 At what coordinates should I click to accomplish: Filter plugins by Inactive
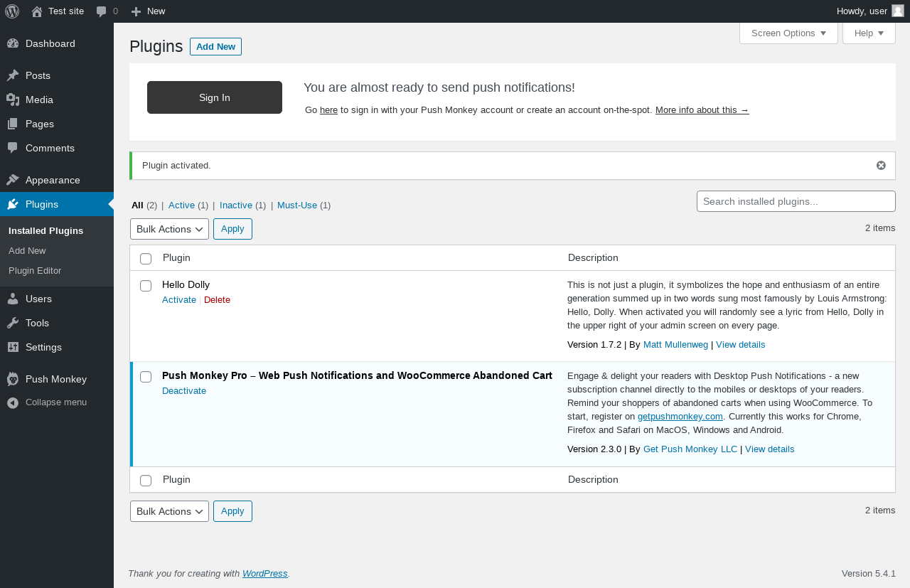(x=236, y=205)
